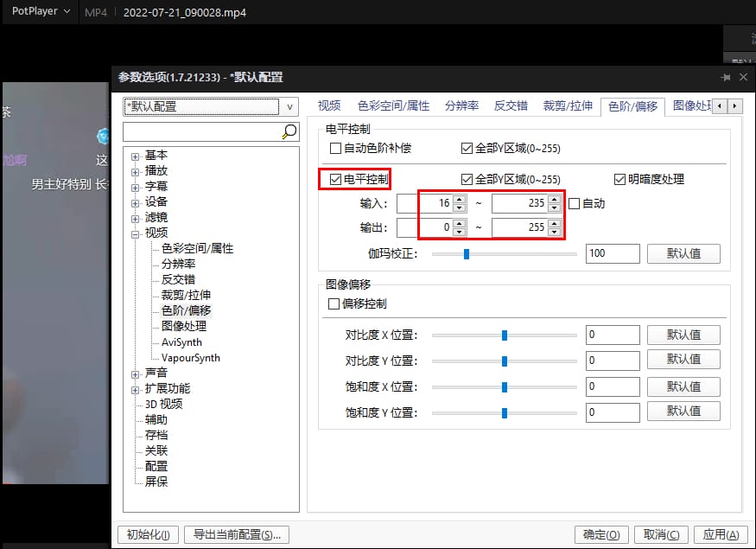The height and width of the screenshot is (549, 756).
Task: Switch to the 反交错 tab
Action: pos(511,106)
